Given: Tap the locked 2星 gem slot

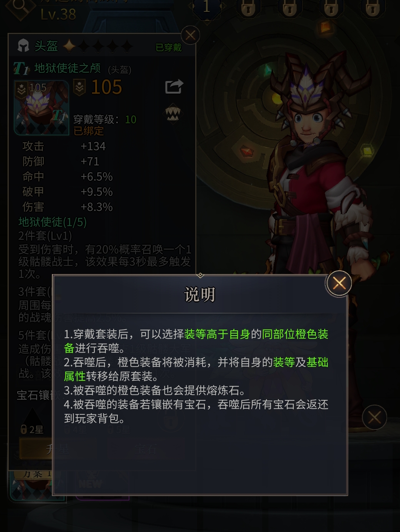Looking at the screenshot, I should (32, 430).
